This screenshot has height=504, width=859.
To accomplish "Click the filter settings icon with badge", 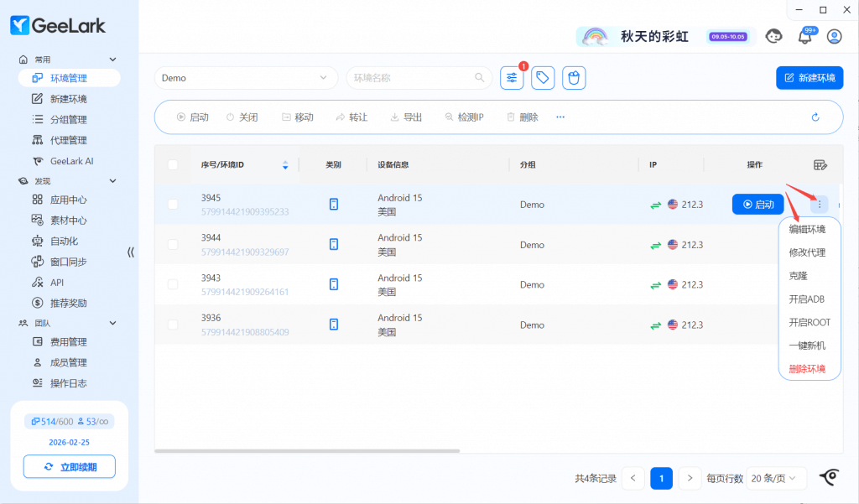I will click(x=512, y=78).
